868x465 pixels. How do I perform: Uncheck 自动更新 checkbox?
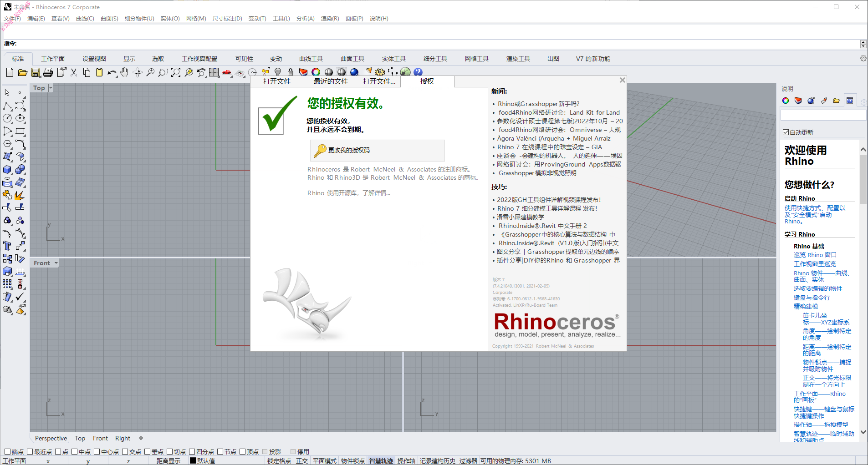786,132
